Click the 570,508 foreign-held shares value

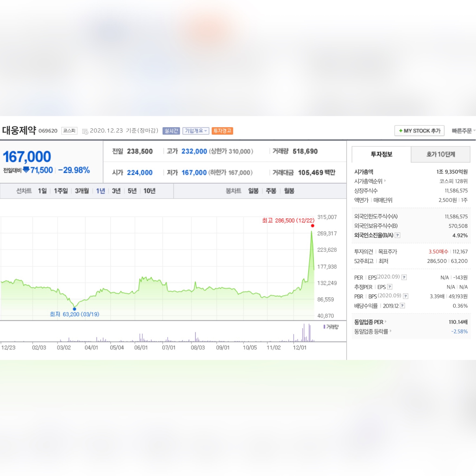[458, 226]
